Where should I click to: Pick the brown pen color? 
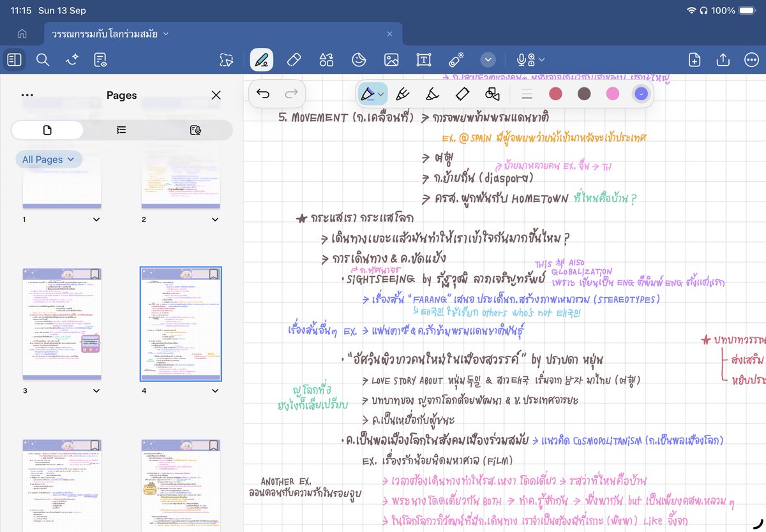(x=584, y=94)
